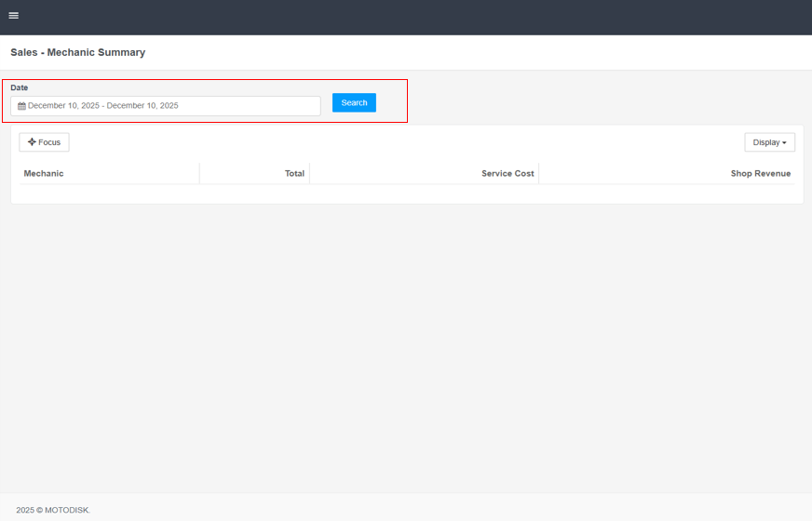Click the Date label above the field
Screen dimensions: 812x521
[20, 87]
